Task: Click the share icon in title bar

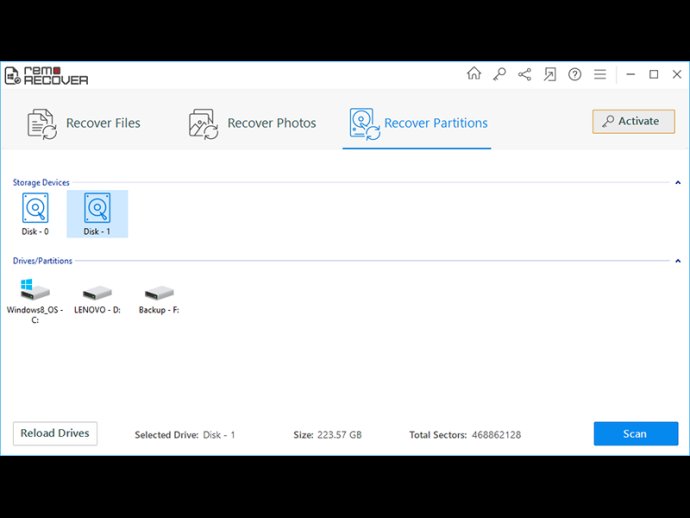Action: tap(524, 74)
